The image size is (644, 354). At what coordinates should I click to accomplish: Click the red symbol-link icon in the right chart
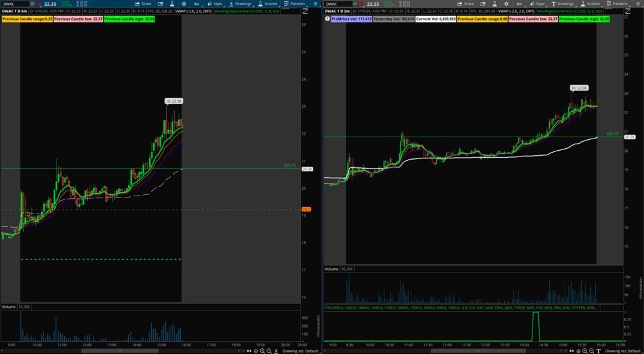(362, 4)
